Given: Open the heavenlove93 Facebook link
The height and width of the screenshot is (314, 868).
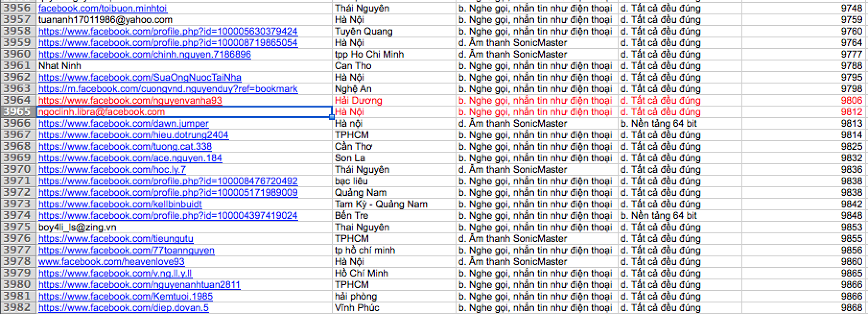Looking at the screenshot, I should (x=111, y=262).
